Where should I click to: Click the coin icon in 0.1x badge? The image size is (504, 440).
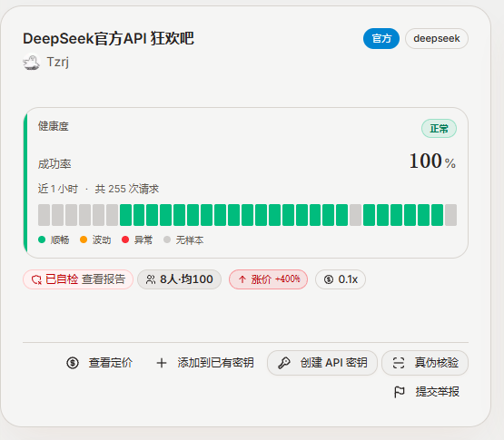(329, 279)
